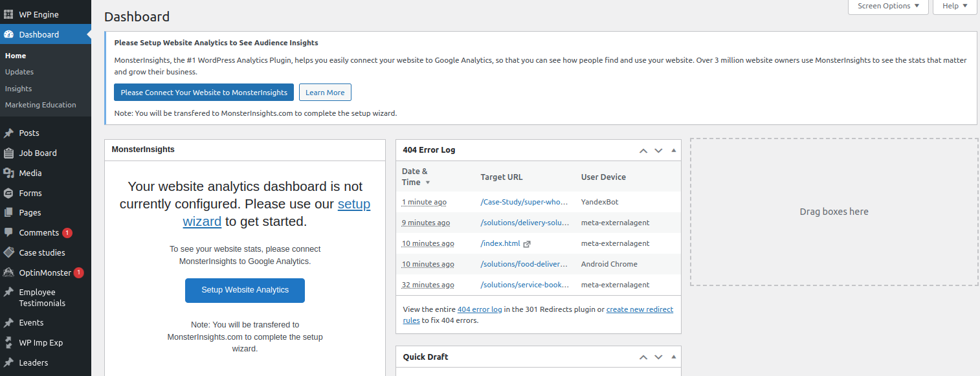Viewport: 980px width, 376px height.
Task: Click the Learn More button
Action: (325, 93)
